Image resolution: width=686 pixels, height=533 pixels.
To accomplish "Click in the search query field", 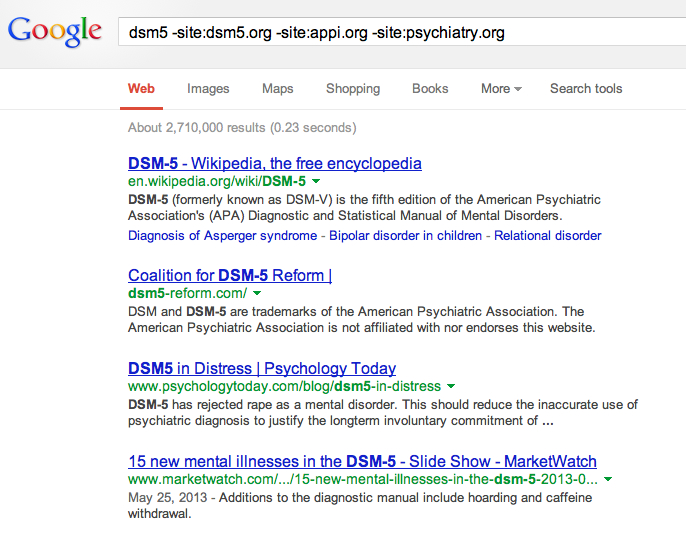I will 402,32.
